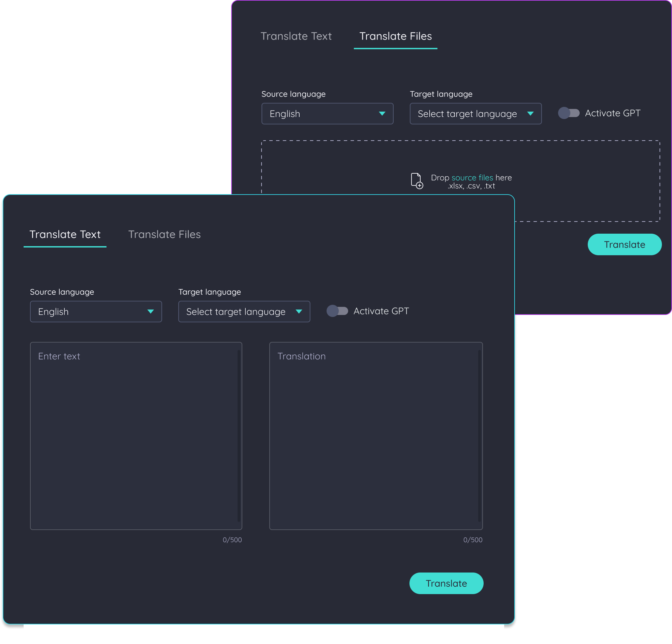This screenshot has height=644, width=672.
Task: Toggle Activate GPT in Translate Files panel
Action: tap(569, 113)
